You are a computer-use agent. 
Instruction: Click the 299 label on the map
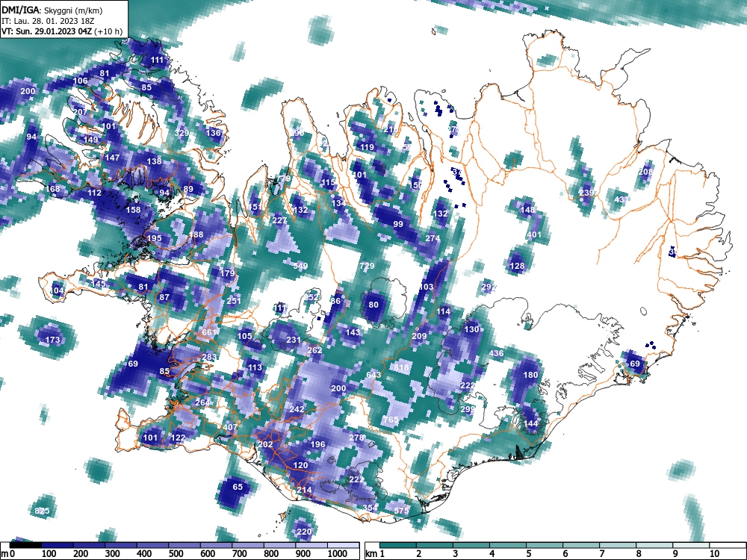468,409
